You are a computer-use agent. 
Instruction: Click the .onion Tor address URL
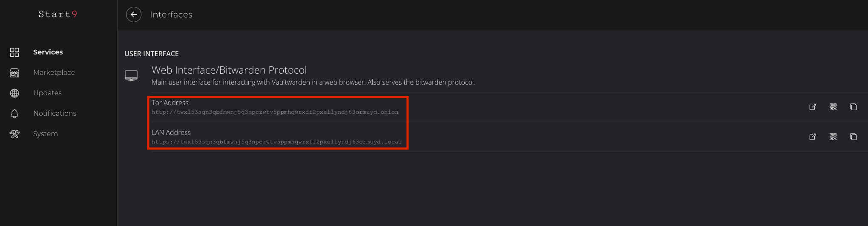pyautogui.click(x=275, y=112)
